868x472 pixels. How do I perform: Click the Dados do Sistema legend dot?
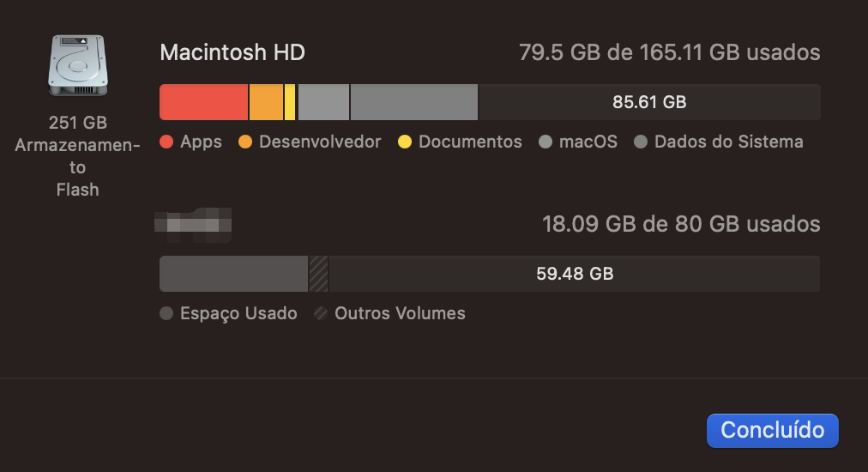click(641, 142)
